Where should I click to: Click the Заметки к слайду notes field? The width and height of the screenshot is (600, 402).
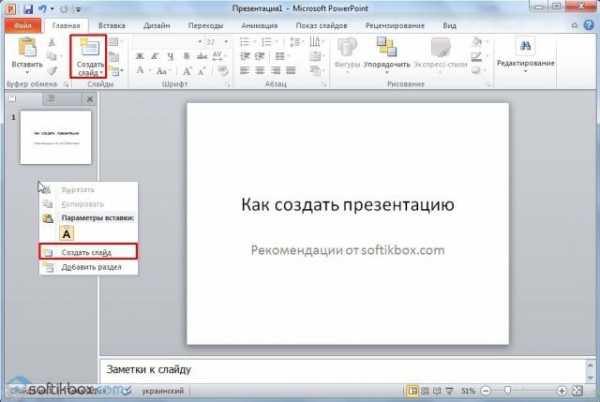coord(342,370)
